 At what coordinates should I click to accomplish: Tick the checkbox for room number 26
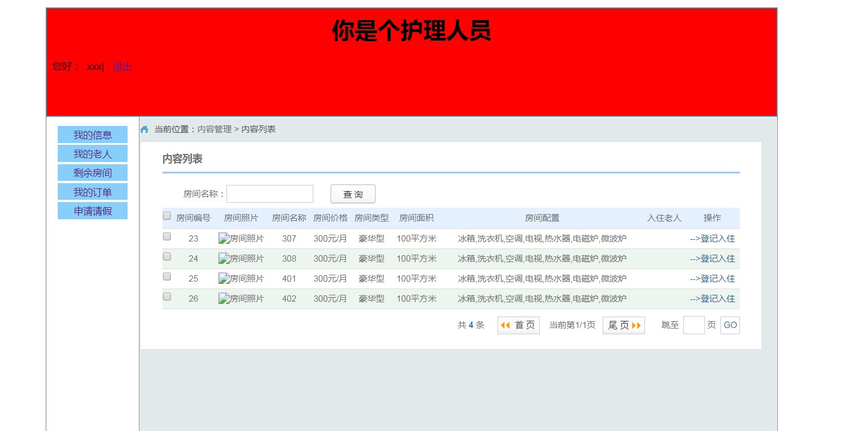pos(167,296)
